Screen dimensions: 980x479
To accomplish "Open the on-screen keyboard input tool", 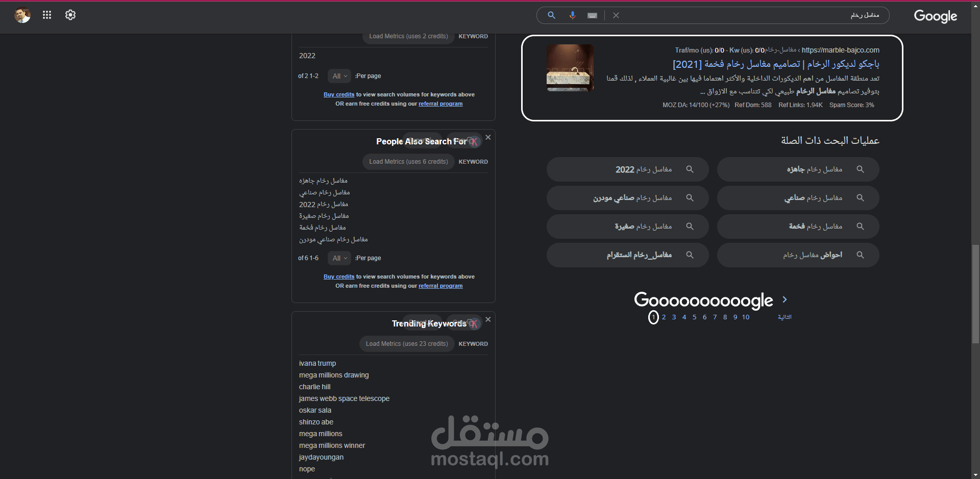I will coord(592,15).
